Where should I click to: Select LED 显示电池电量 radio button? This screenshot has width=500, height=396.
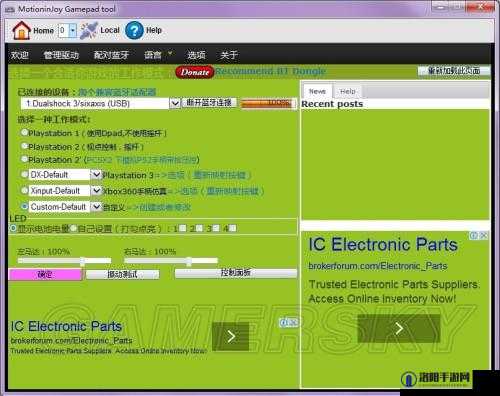point(13,228)
